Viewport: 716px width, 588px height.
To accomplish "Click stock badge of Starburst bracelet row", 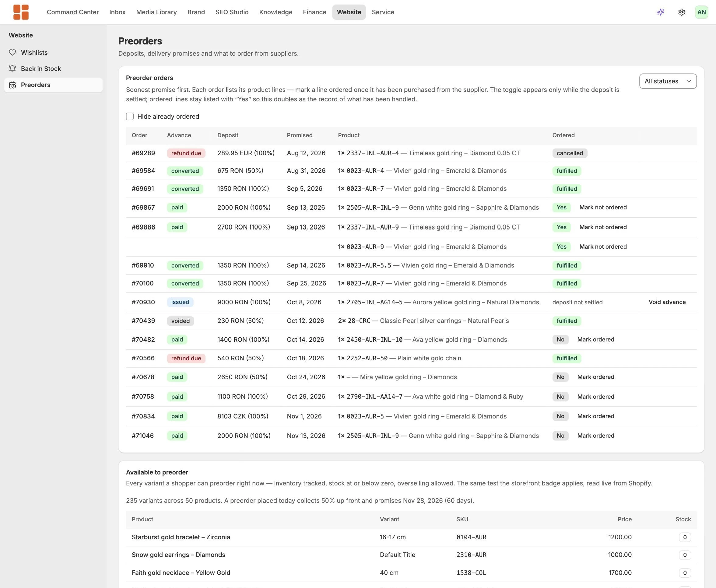I will click(x=685, y=537).
